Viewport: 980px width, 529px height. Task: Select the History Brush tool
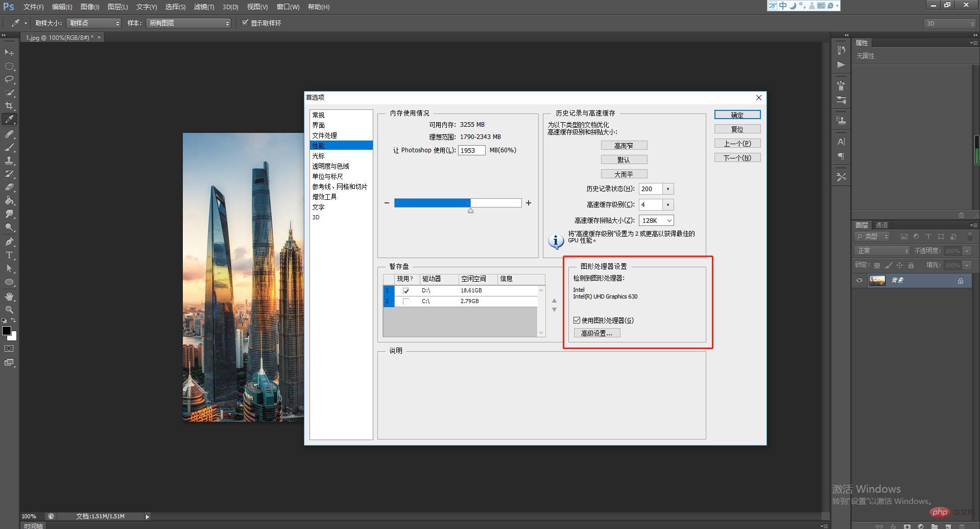[x=9, y=174]
